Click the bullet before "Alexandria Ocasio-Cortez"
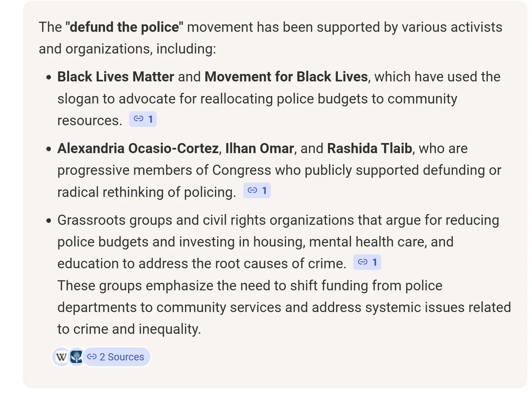Image resolution: width=532 pixels, height=398 pixels. [x=49, y=149]
